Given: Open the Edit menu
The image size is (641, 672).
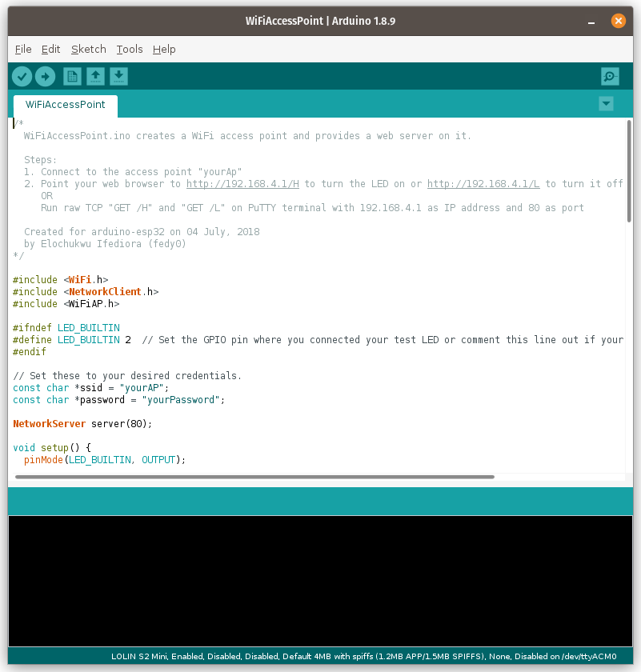Looking at the screenshot, I should point(51,50).
